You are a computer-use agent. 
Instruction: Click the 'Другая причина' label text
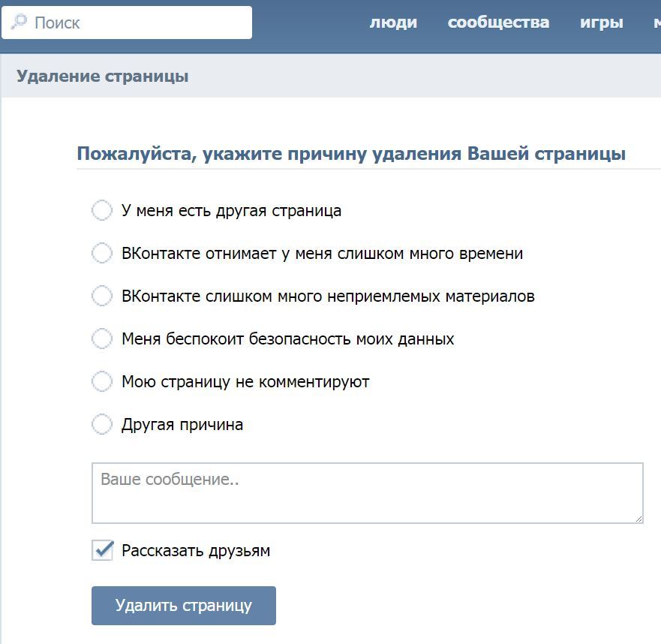point(182,425)
